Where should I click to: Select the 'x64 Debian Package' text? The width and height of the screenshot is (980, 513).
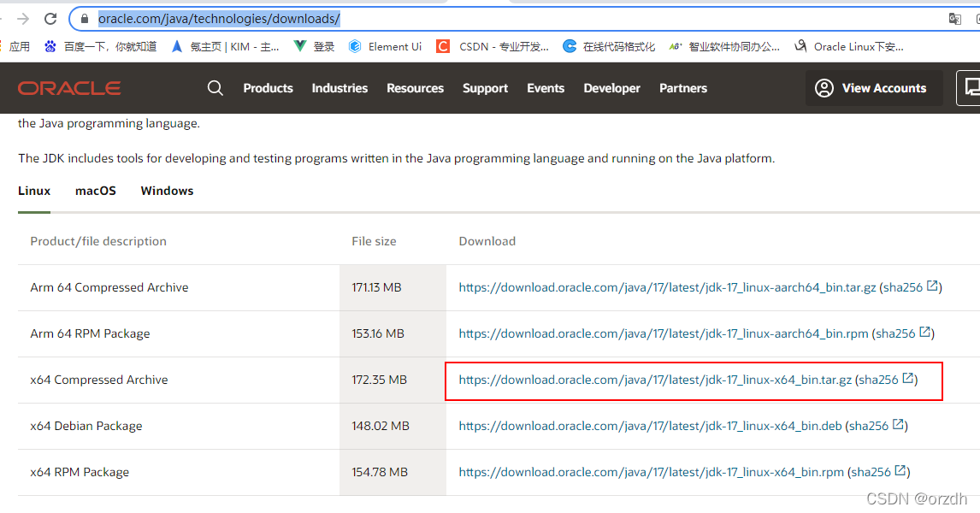(86, 426)
